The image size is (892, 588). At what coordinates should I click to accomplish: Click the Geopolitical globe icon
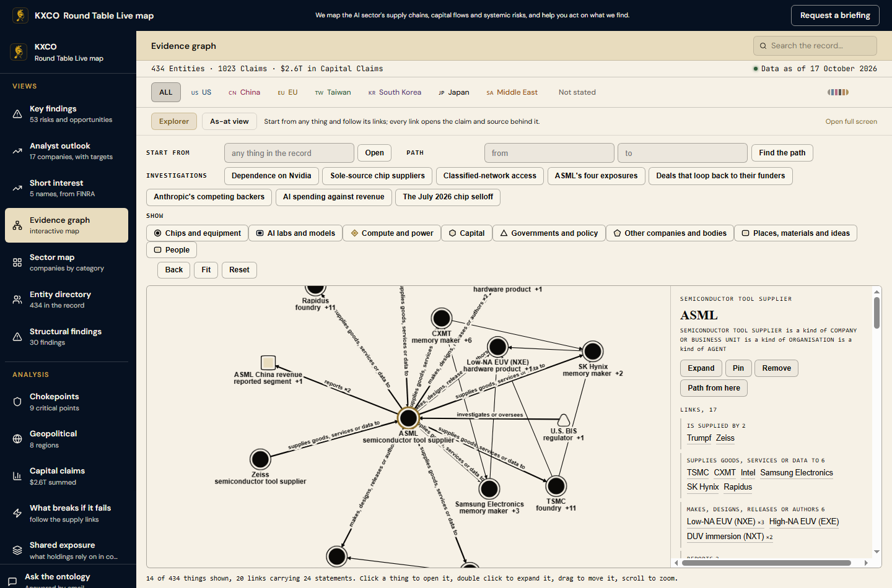[x=17, y=439]
